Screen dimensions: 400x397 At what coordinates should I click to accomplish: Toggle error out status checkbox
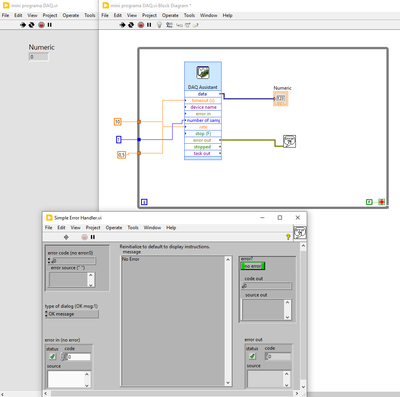(x=252, y=356)
